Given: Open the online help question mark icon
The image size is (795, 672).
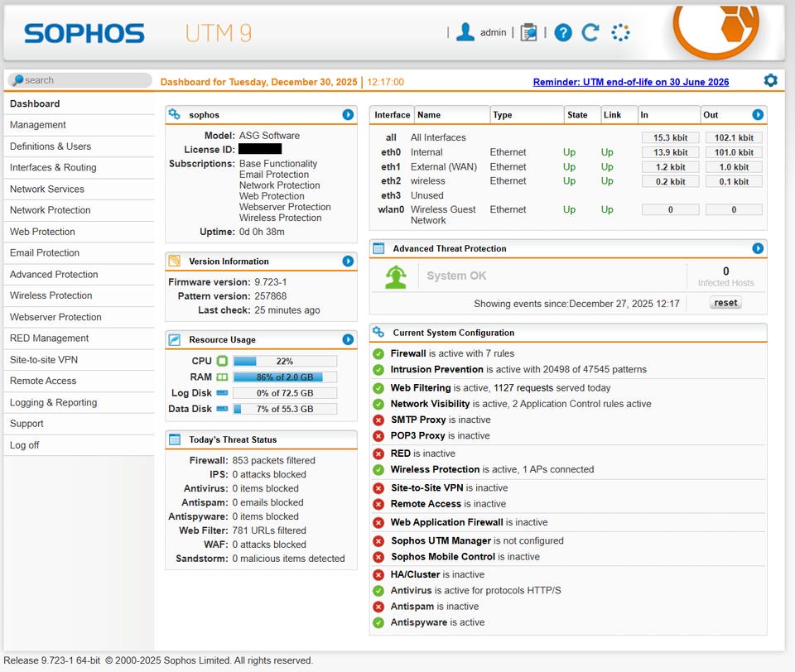Looking at the screenshot, I should point(563,32).
